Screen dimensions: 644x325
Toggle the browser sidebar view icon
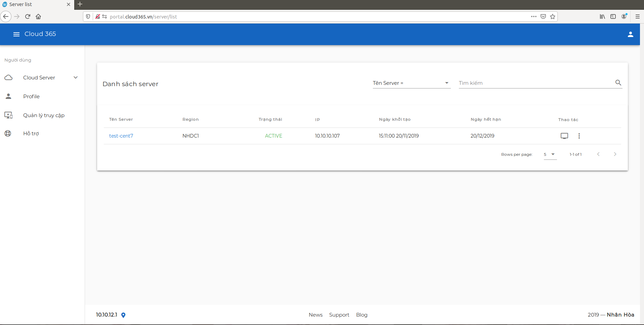click(x=613, y=16)
